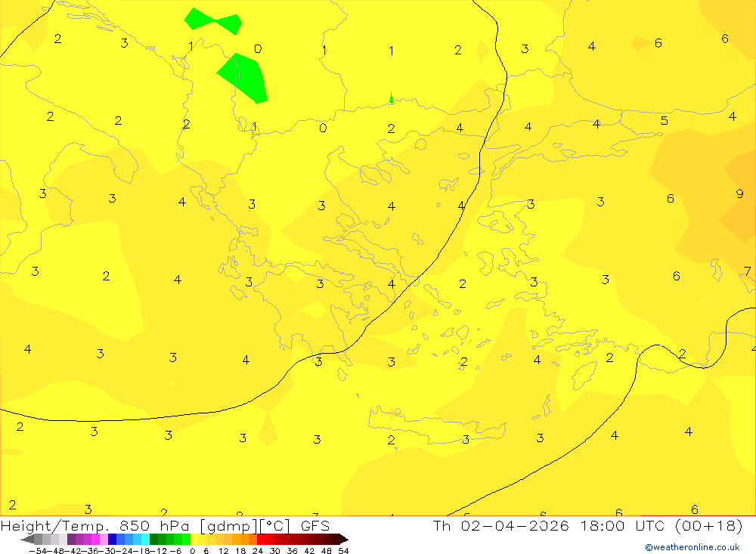
Task: Click the tiny green marker on the map
Action: coord(391,98)
